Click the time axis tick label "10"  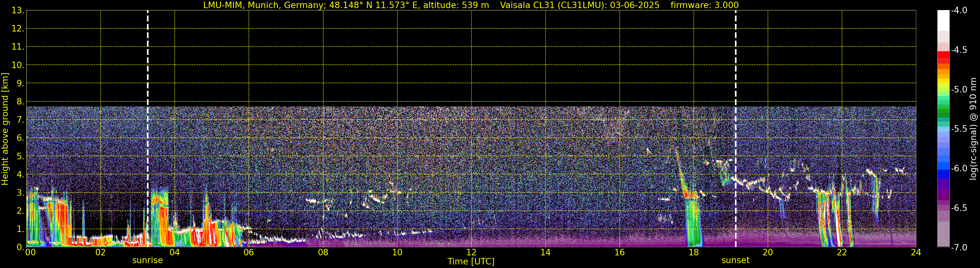coord(397,252)
